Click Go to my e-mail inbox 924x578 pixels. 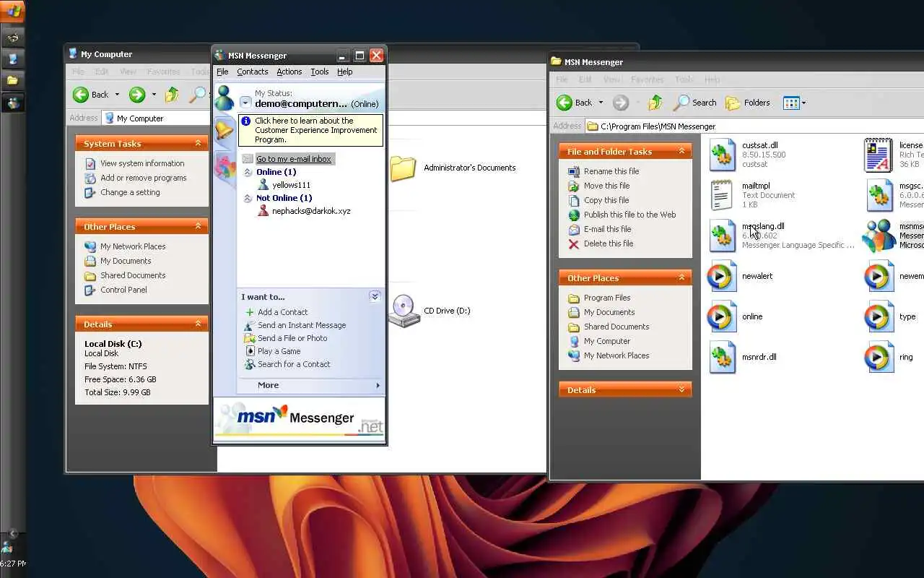click(293, 159)
